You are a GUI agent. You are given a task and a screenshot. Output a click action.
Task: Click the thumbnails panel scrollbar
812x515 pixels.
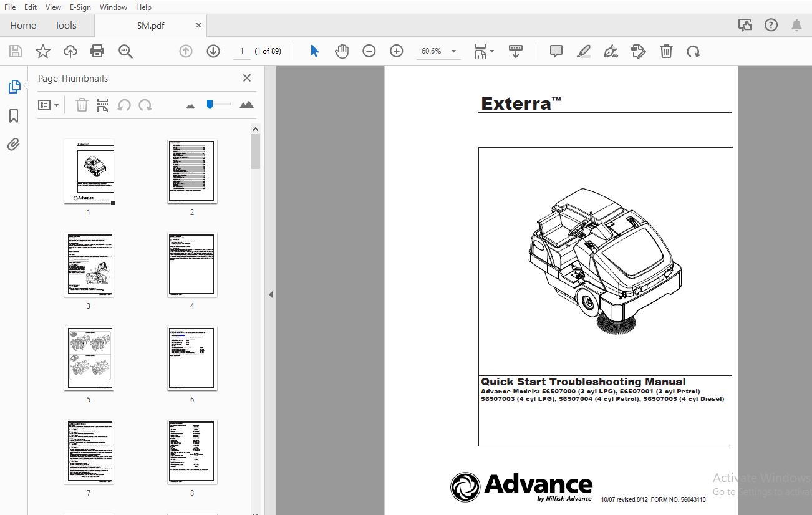coord(255,152)
